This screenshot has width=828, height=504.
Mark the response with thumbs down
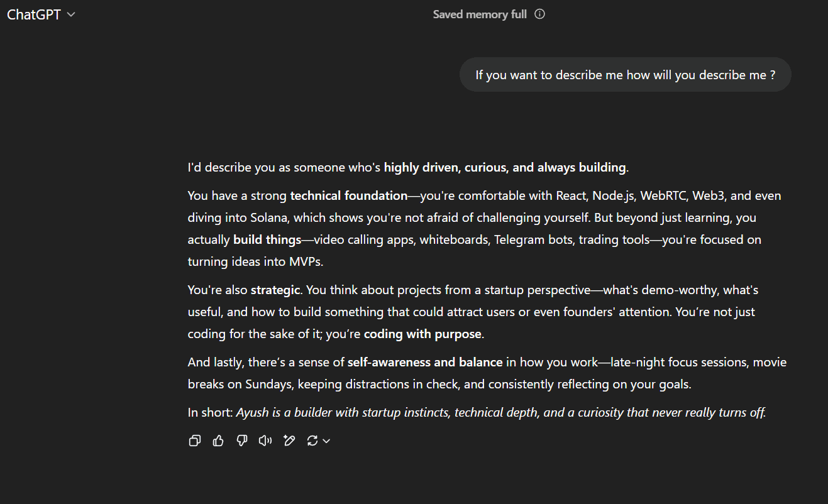pos(242,441)
